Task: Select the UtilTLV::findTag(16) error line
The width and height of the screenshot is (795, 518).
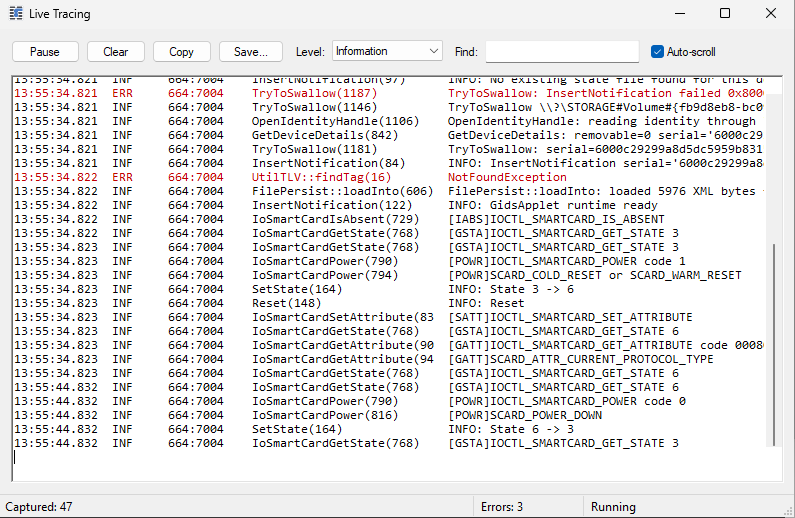Action: (388, 177)
